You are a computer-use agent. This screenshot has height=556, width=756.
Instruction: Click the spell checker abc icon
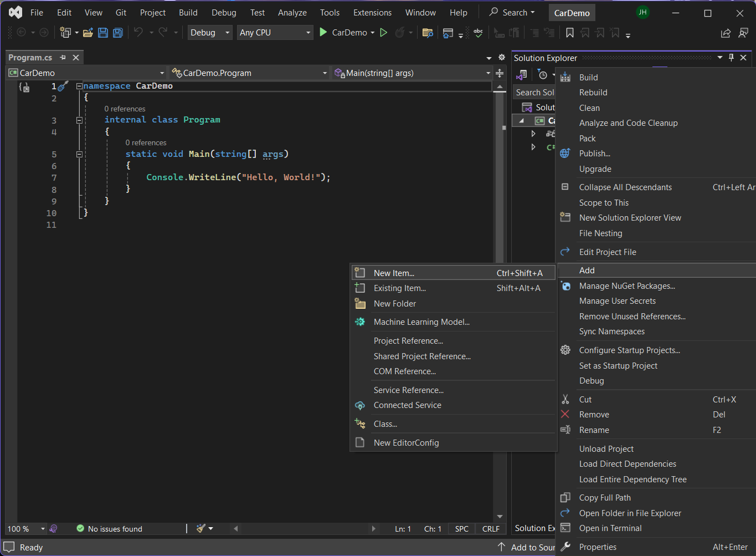(x=478, y=33)
